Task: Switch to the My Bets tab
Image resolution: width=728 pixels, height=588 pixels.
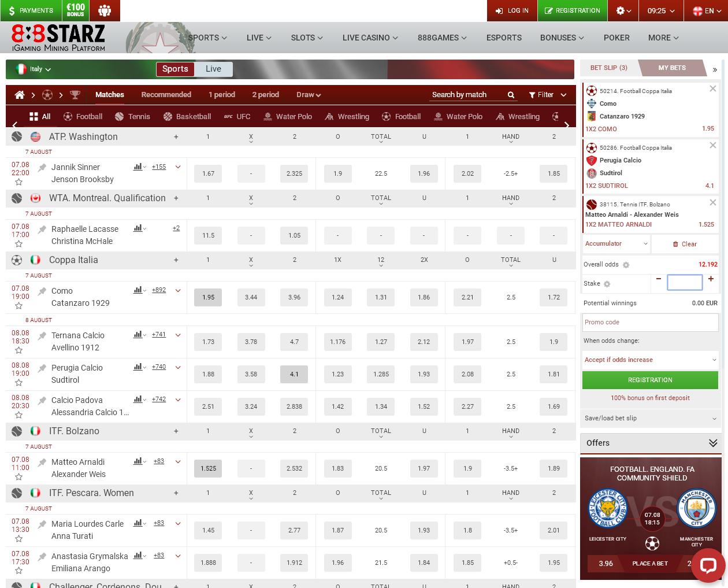Action: (671, 68)
